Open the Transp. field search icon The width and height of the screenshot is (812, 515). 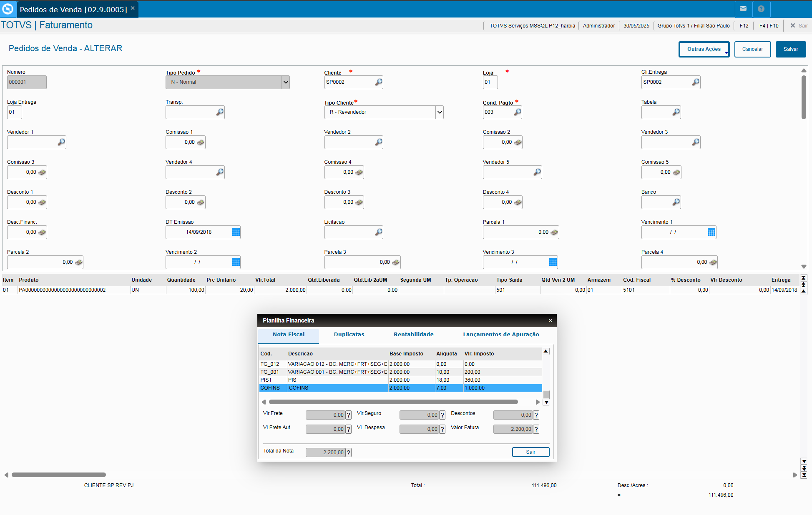pyautogui.click(x=219, y=112)
